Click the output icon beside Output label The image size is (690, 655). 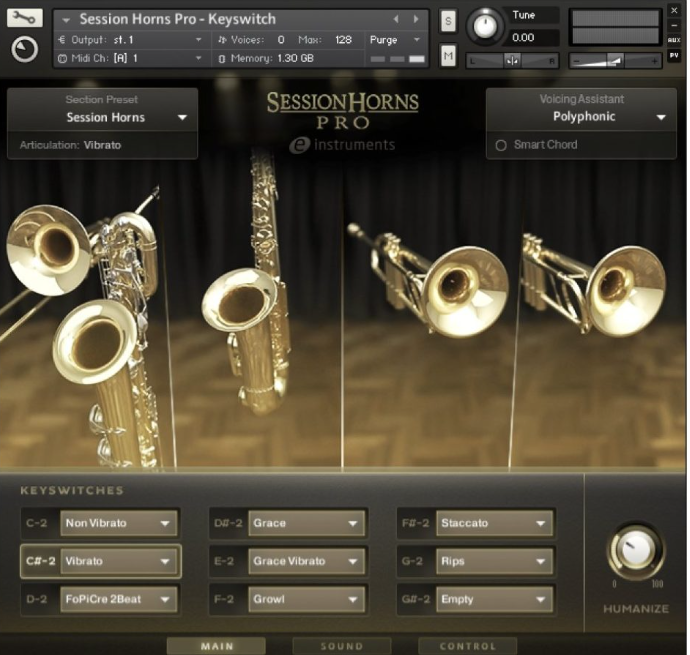pyautogui.click(x=62, y=40)
